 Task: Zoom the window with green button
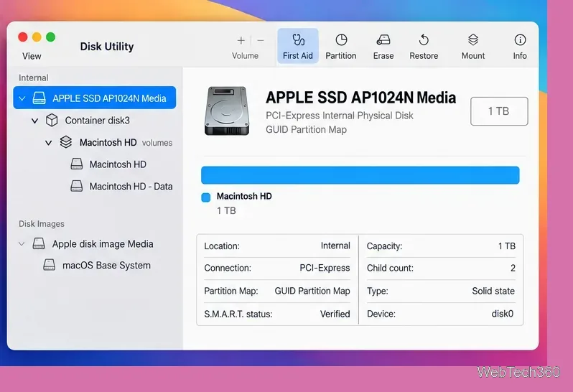pyautogui.click(x=50, y=37)
